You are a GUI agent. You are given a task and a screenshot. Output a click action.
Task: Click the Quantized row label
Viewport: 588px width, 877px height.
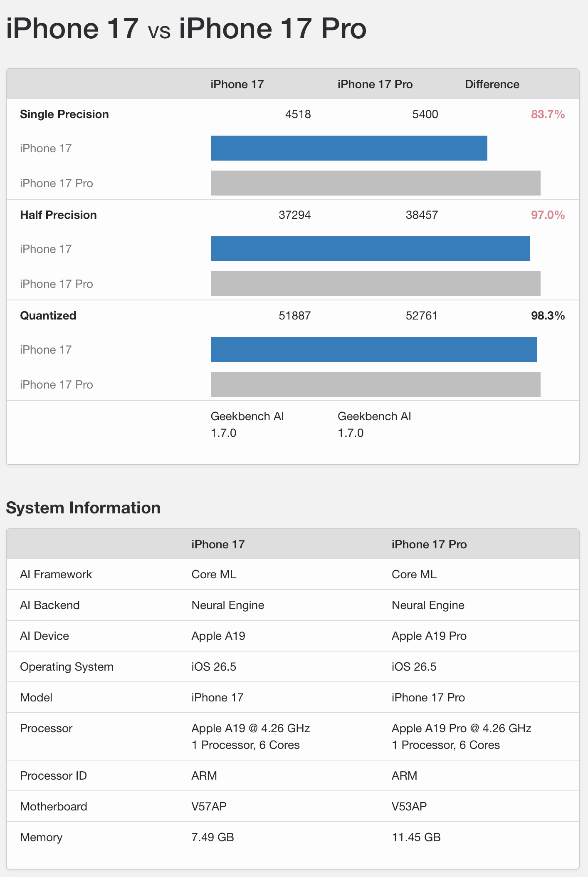tap(48, 316)
